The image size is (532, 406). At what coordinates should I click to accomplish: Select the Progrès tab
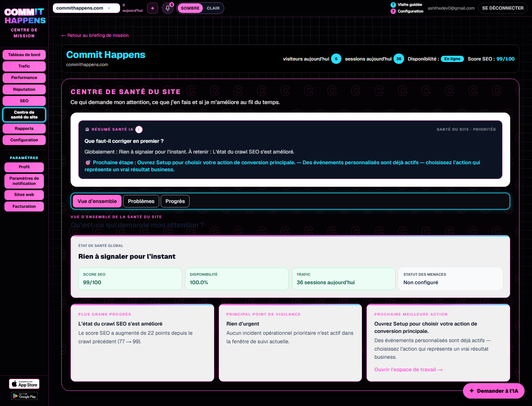tap(175, 201)
